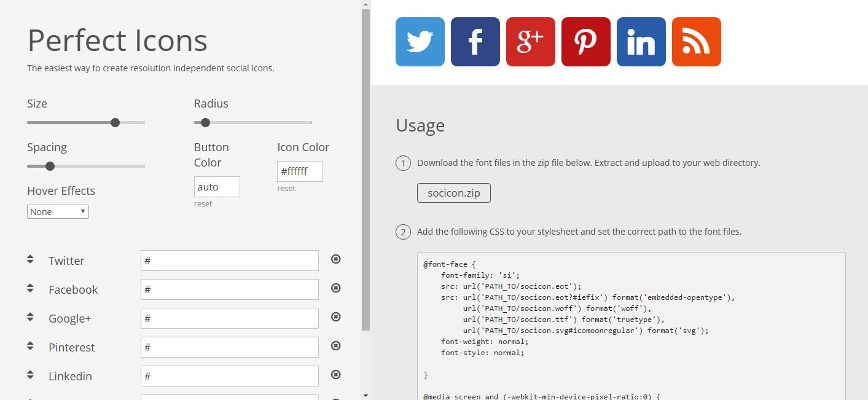The width and height of the screenshot is (868, 400).
Task: Click the orange RSS feed icon
Action: click(x=696, y=42)
